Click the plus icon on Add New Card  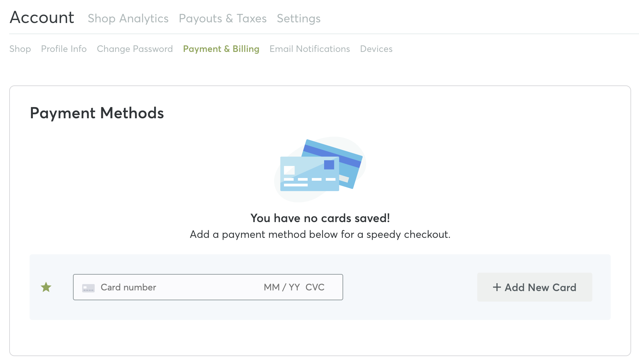coord(497,287)
